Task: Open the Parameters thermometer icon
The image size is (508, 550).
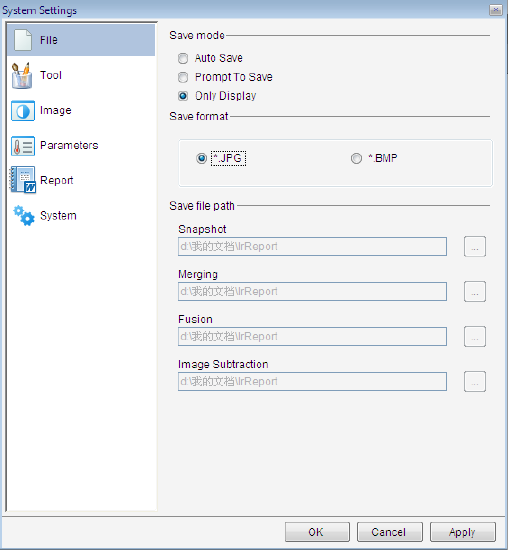Action: tap(23, 146)
